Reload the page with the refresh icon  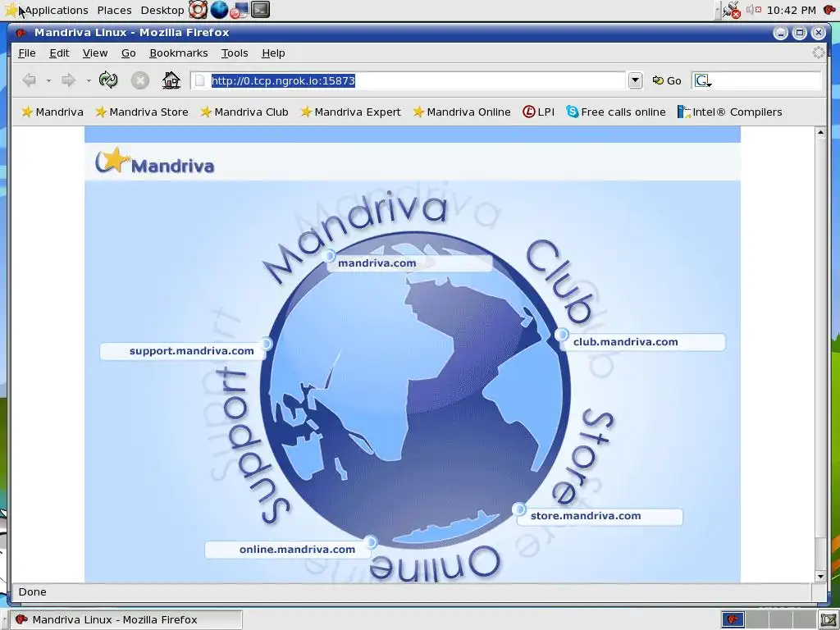coord(108,80)
